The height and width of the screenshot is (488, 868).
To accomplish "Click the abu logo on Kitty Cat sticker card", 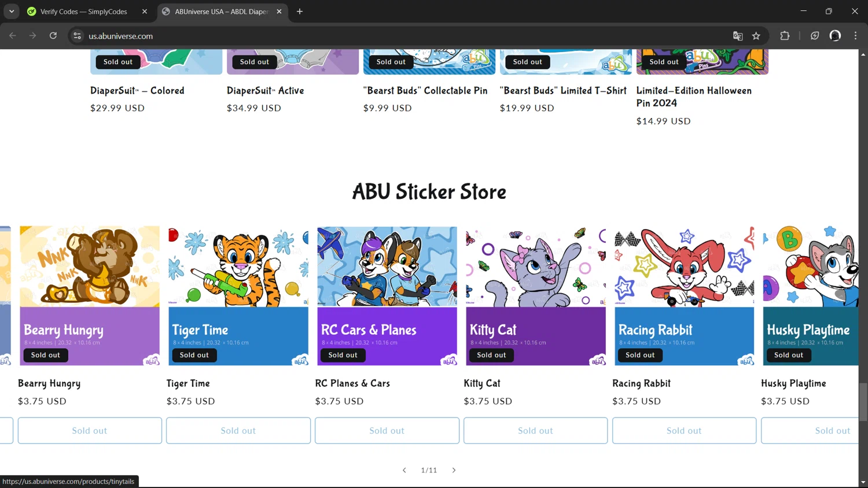I will 598,360.
